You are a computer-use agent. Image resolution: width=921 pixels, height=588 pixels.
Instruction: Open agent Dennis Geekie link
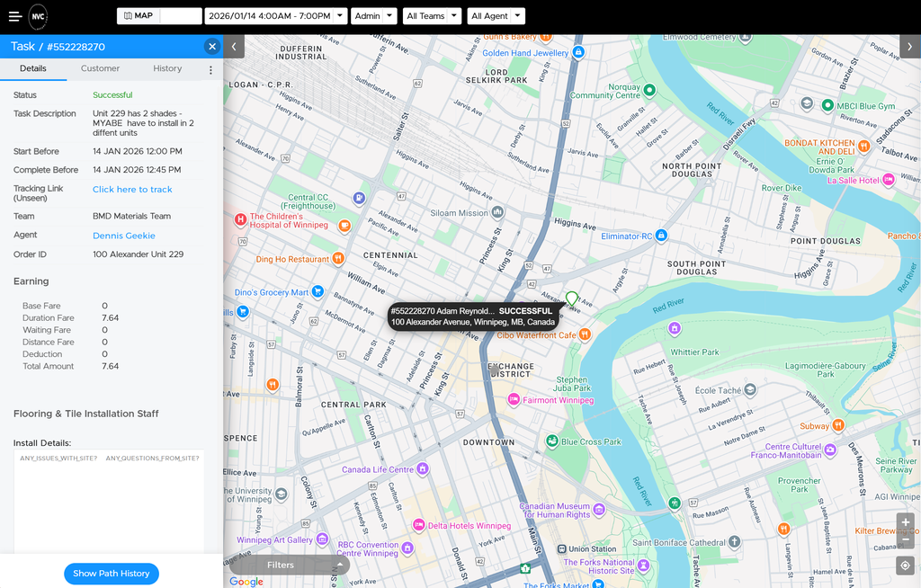tap(124, 236)
